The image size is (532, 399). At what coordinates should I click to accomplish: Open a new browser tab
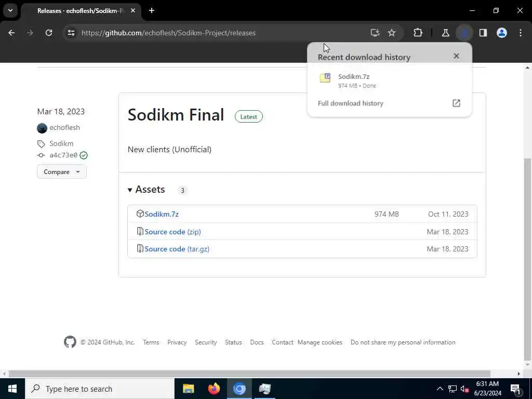coord(152,10)
